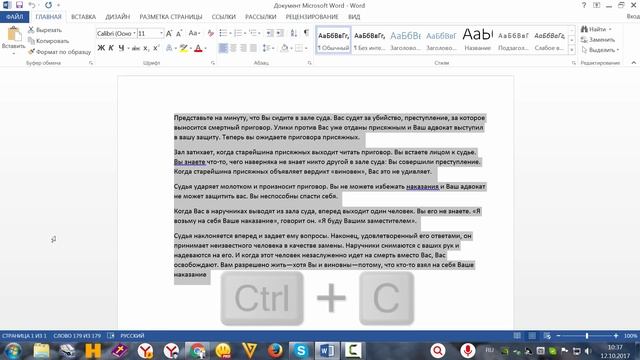
Task: Toggle bold Ж formatting
Action: pyautogui.click(x=101, y=48)
